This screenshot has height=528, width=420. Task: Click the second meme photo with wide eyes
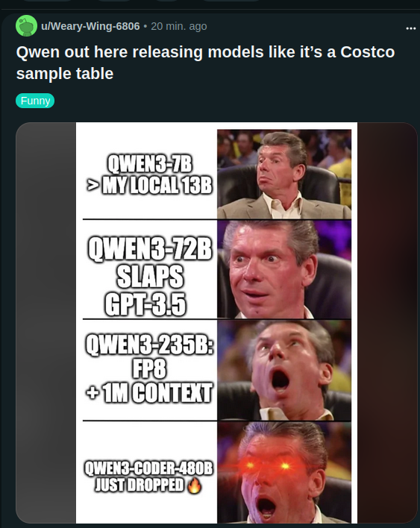point(284,269)
